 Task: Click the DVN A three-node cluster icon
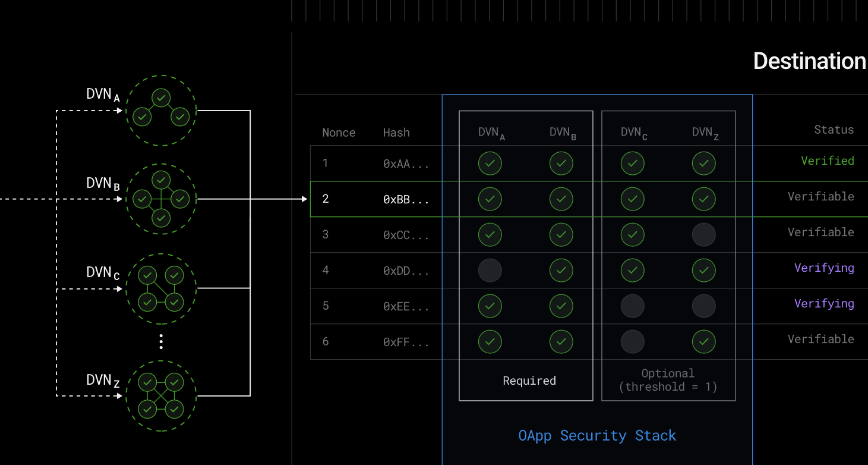(x=161, y=111)
